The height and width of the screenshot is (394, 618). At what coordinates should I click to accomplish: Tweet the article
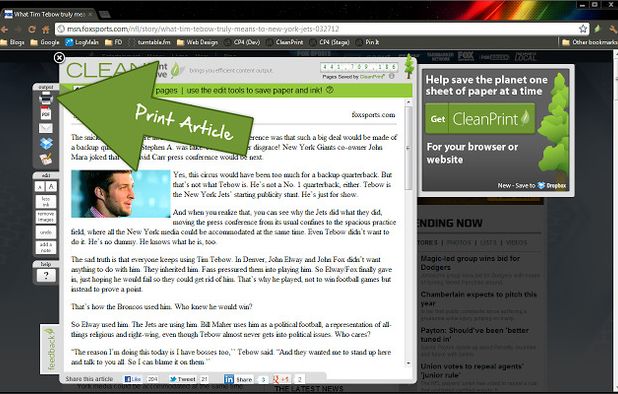coord(182,379)
